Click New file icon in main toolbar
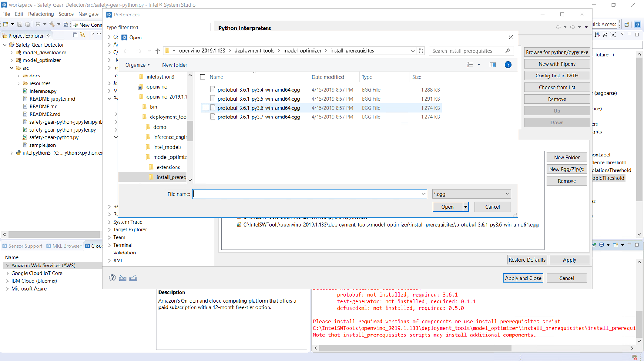This screenshot has height=361, width=644. (x=6, y=25)
